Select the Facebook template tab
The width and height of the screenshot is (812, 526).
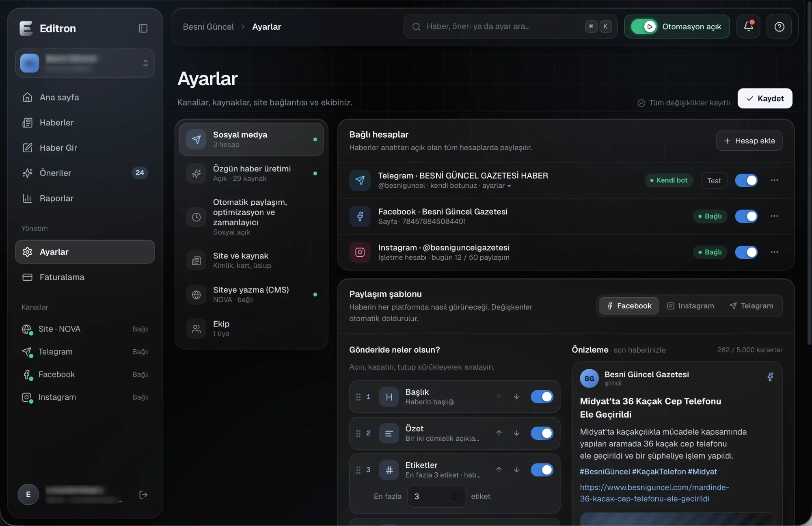629,306
